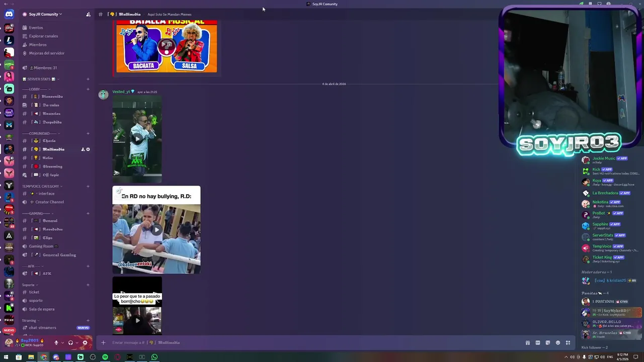The width and height of the screenshot is (644, 362).
Task: Collapse the TEMPVOICE CATEGORY
Action: [x=42, y=186]
